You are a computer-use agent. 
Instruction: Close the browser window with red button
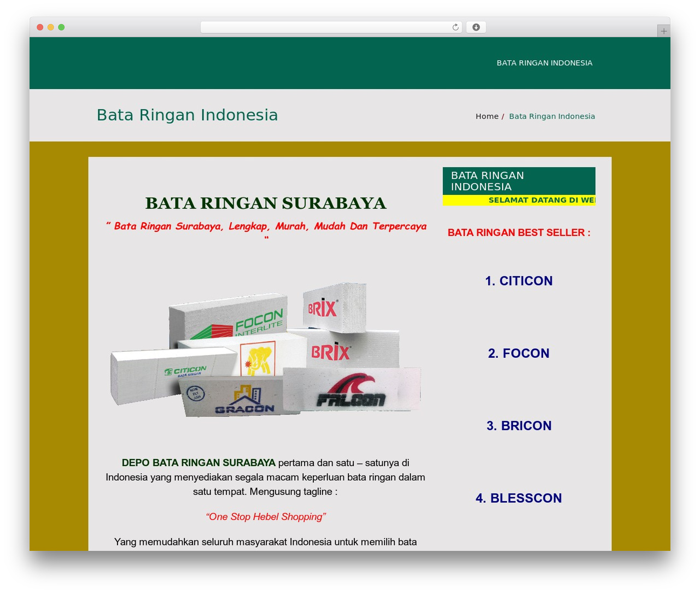(x=40, y=27)
